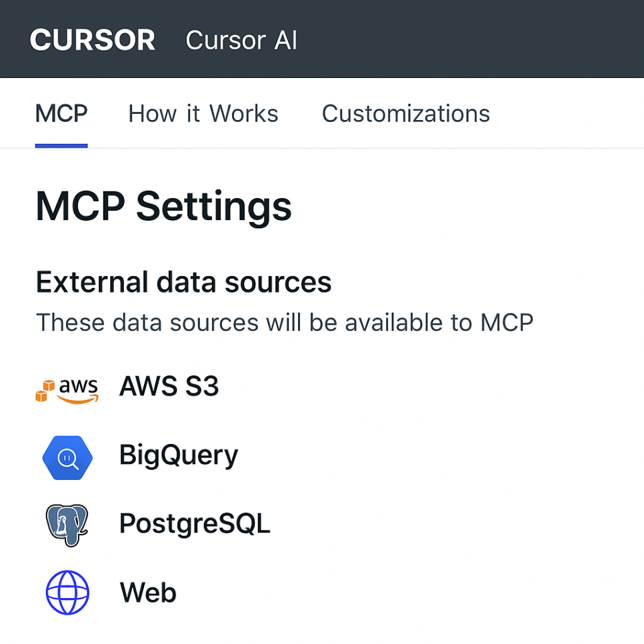Select the AWS S3 data source label
This screenshot has height=644, width=644.
click(169, 387)
